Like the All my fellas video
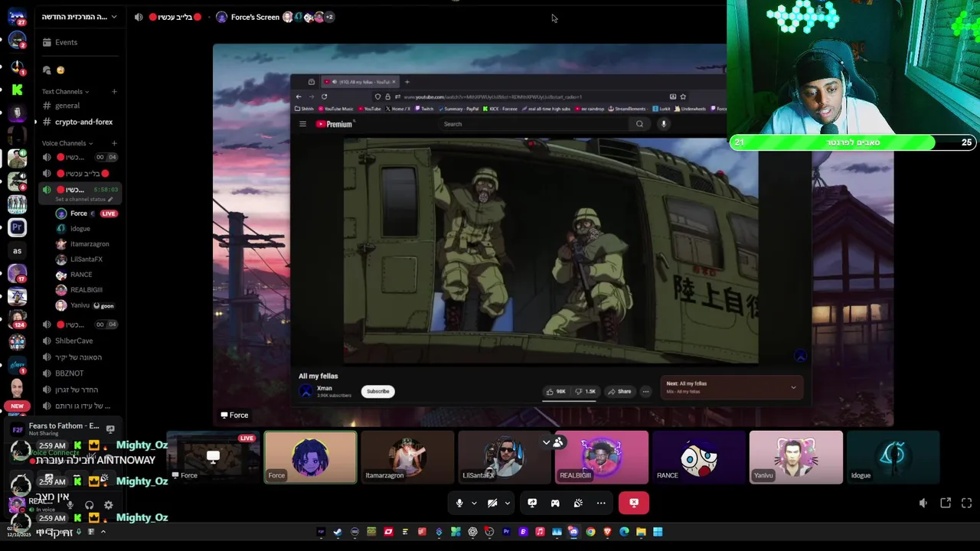The image size is (980, 551). [x=556, y=391]
